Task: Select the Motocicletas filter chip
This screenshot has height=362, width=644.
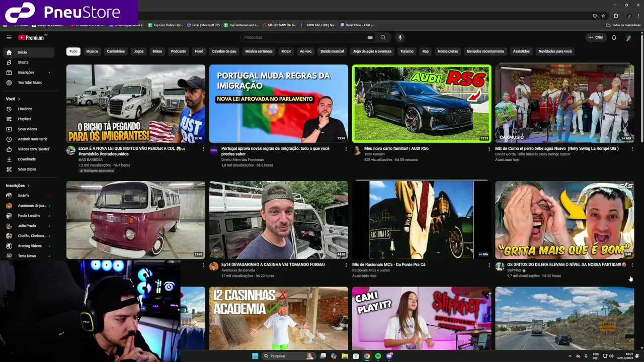Action: 448,51
